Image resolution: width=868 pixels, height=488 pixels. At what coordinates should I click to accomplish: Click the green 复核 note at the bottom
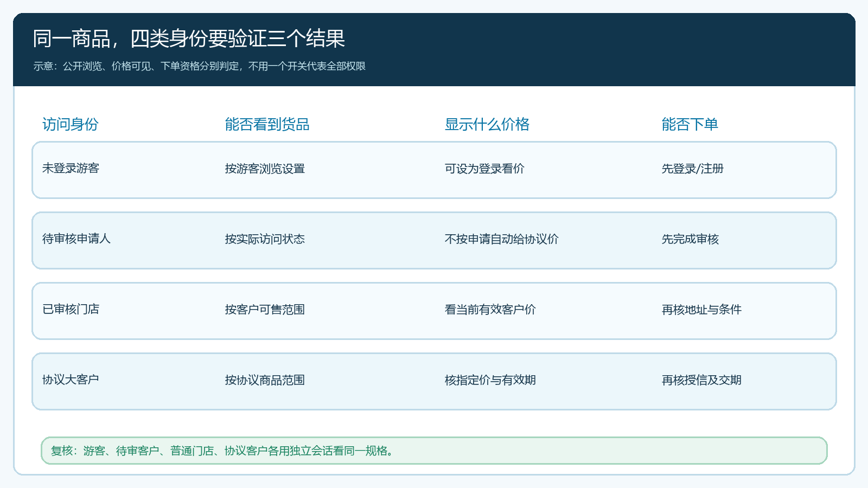[434, 451]
